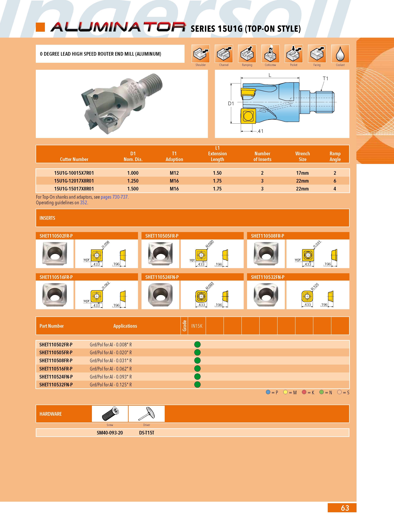Click the green grade dot for SHET110516FR-P
394x532 pixels.
tap(197, 369)
